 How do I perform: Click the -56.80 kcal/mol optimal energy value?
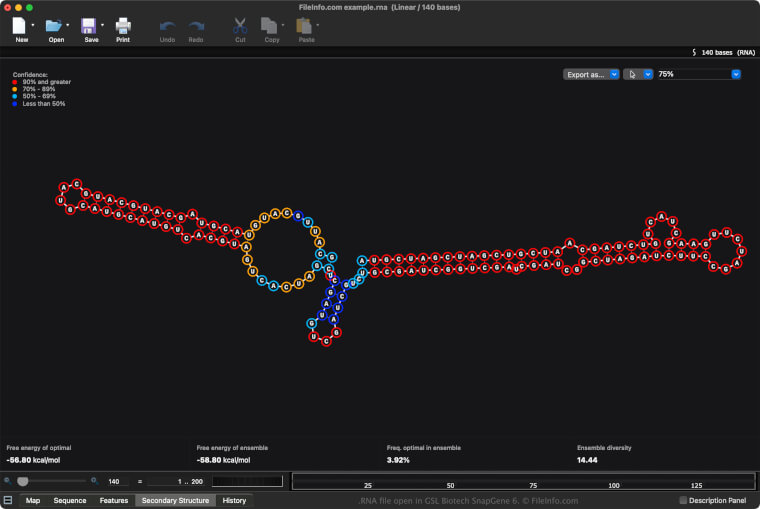(x=33, y=460)
